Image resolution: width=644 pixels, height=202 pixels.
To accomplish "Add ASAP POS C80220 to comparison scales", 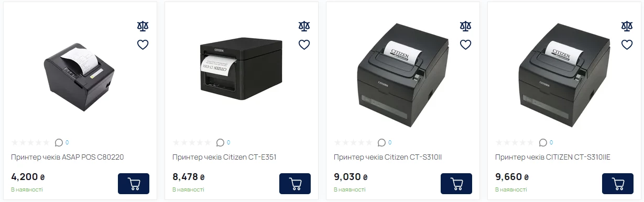I will coord(143,26).
